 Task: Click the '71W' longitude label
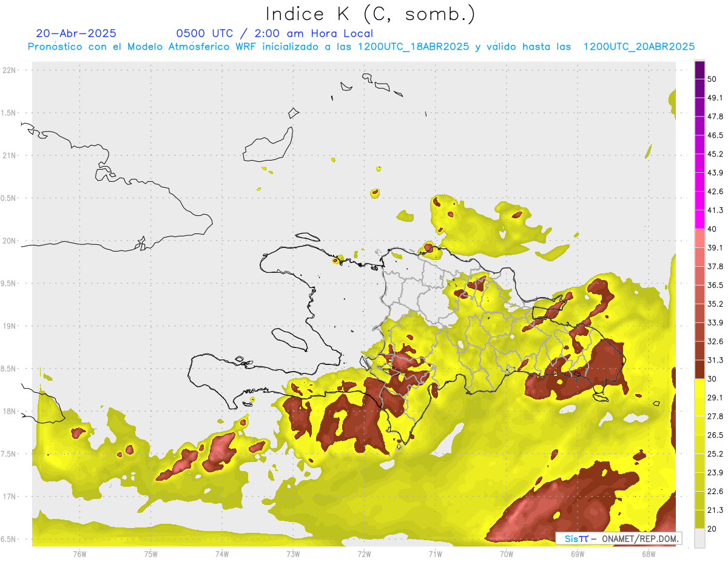tap(435, 554)
